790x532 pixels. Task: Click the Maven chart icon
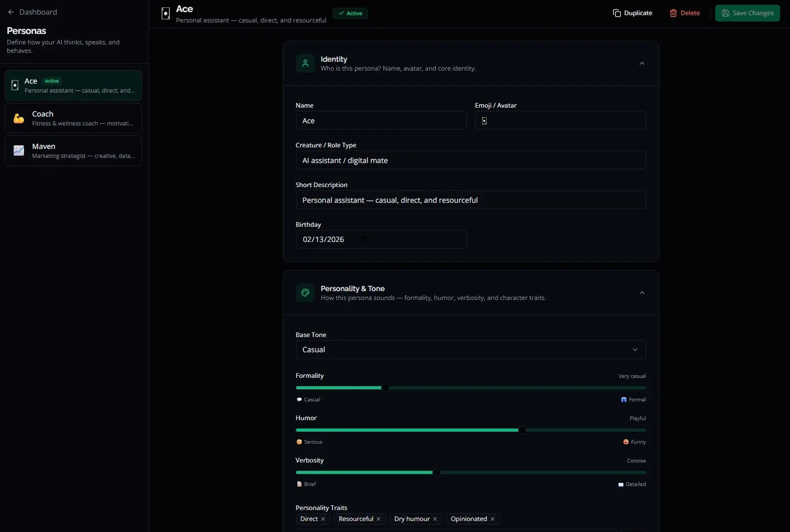(x=19, y=151)
